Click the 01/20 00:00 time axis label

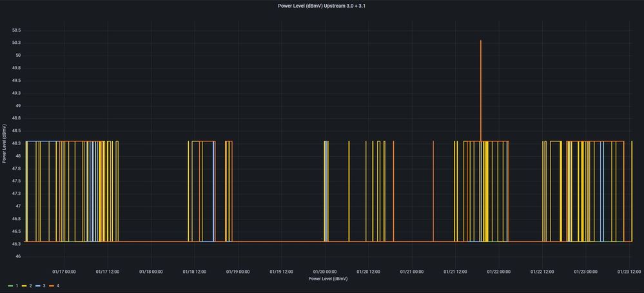click(325, 272)
